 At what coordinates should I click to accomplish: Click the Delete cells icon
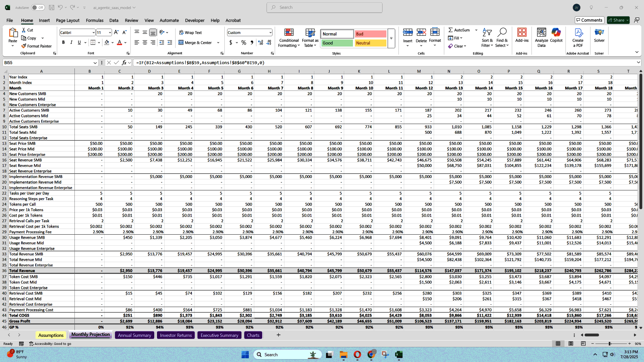coord(421,33)
